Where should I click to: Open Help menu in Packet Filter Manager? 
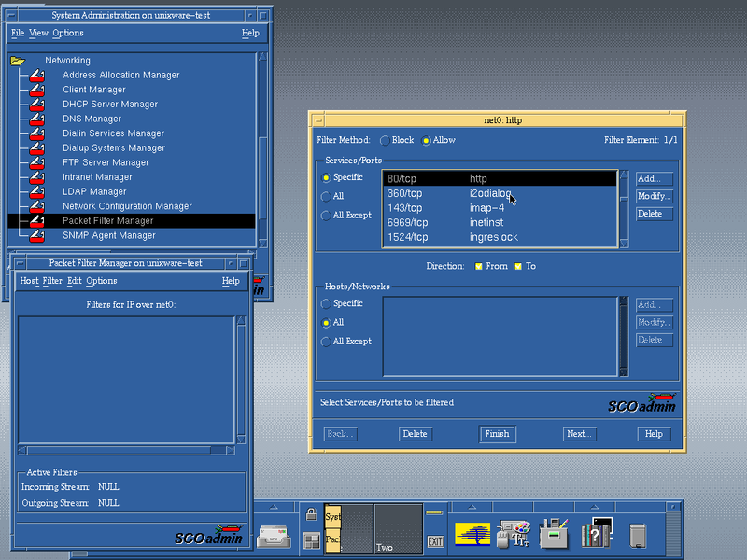click(231, 281)
